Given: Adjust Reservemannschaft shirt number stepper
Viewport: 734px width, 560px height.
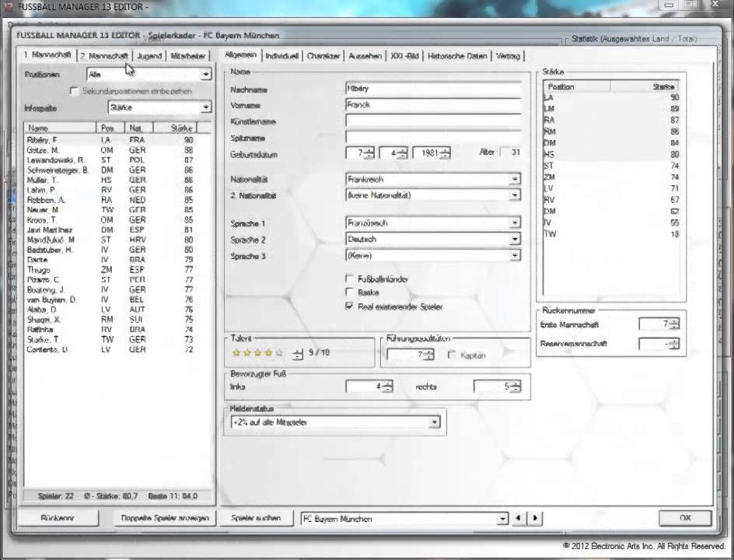Looking at the screenshot, I should point(674,344).
